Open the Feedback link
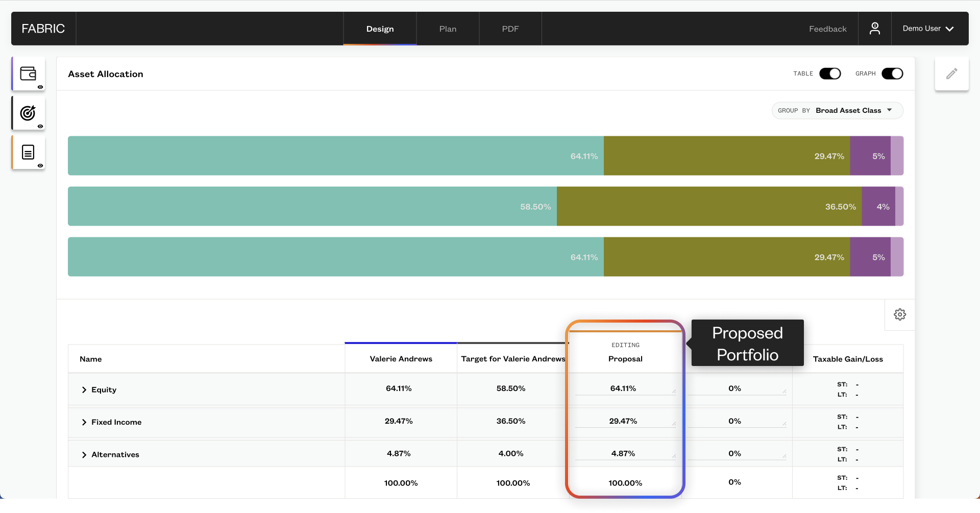This screenshot has width=980, height=513. (827, 29)
